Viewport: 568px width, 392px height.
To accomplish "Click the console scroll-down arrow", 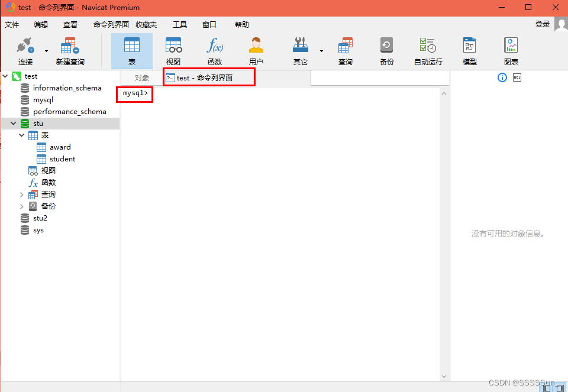I will point(444,377).
